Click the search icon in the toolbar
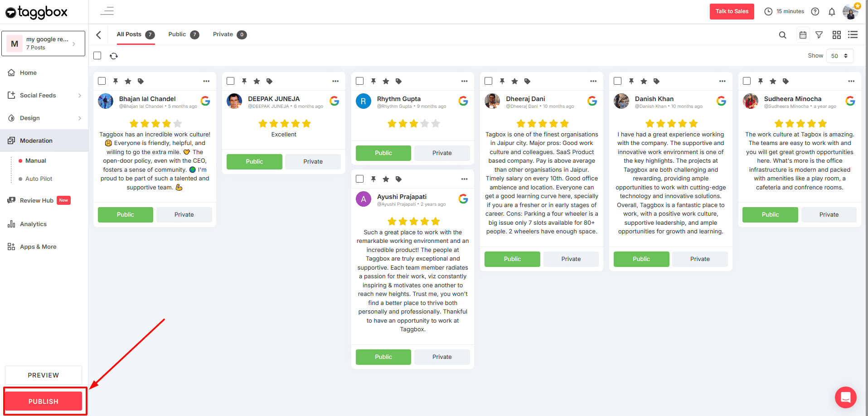868x416 pixels. pyautogui.click(x=782, y=35)
